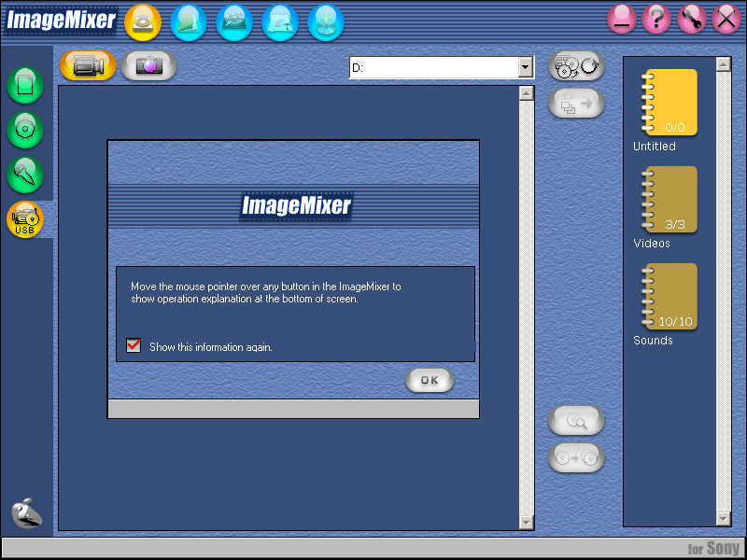Open the layout edit mode icon
The height and width of the screenshot is (560, 747).
[280, 22]
